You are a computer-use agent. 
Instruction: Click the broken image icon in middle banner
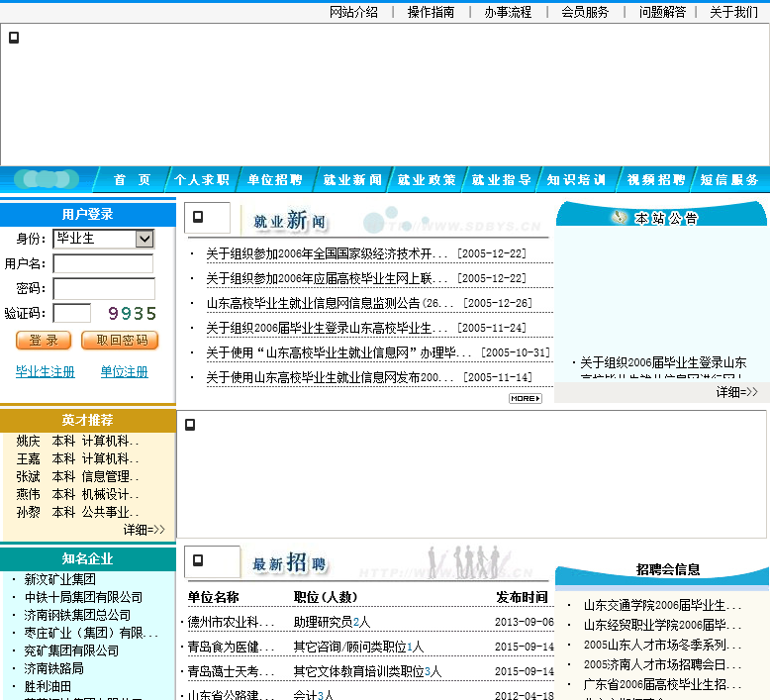(190, 425)
